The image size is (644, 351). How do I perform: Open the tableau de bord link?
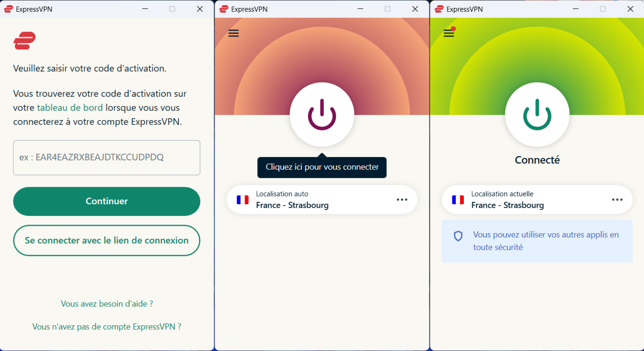pos(70,108)
